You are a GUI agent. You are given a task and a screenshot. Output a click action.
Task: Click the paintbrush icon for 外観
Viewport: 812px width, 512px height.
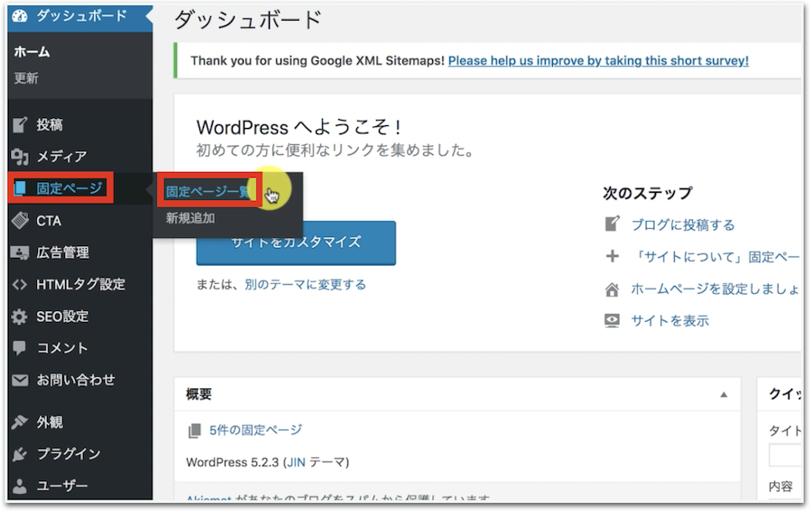pos(20,422)
